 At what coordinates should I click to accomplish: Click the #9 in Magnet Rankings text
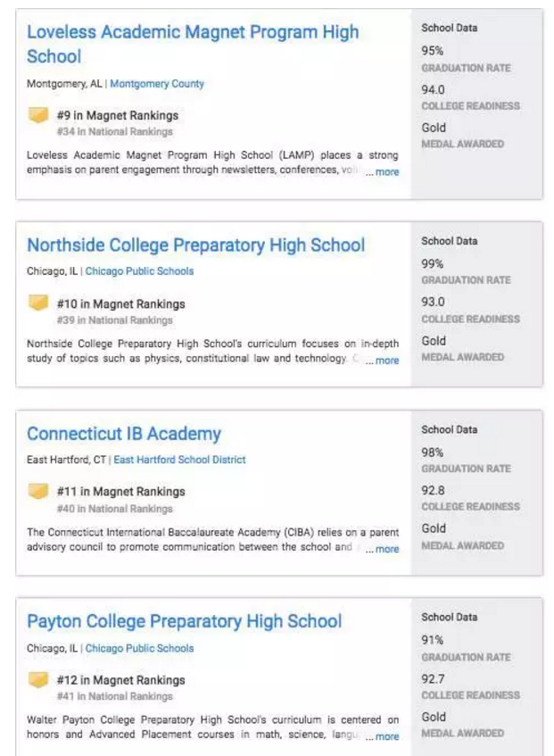[x=117, y=115]
